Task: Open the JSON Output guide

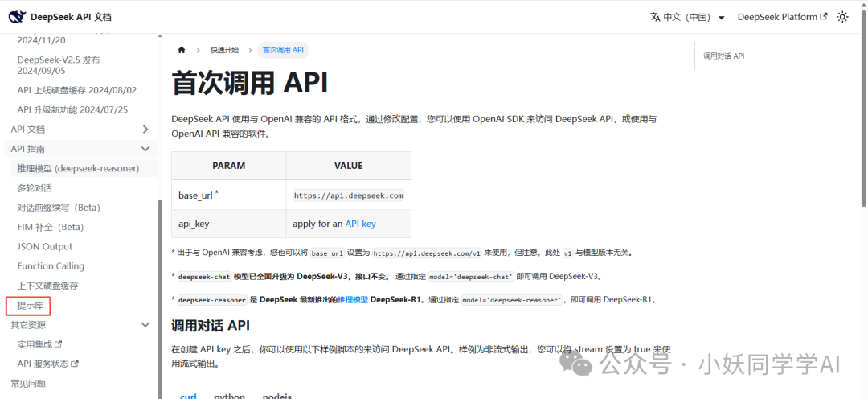Action: click(x=45, y=247)
